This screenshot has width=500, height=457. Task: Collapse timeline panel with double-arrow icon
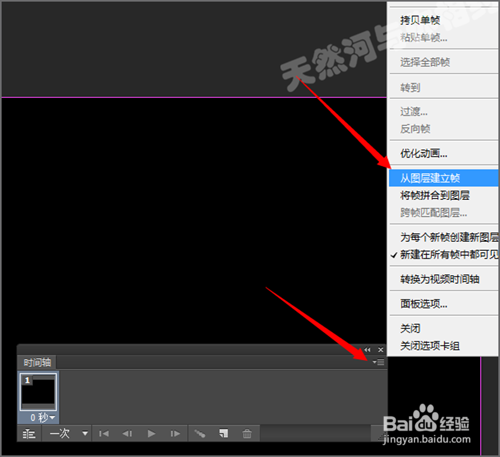(367, 350)
